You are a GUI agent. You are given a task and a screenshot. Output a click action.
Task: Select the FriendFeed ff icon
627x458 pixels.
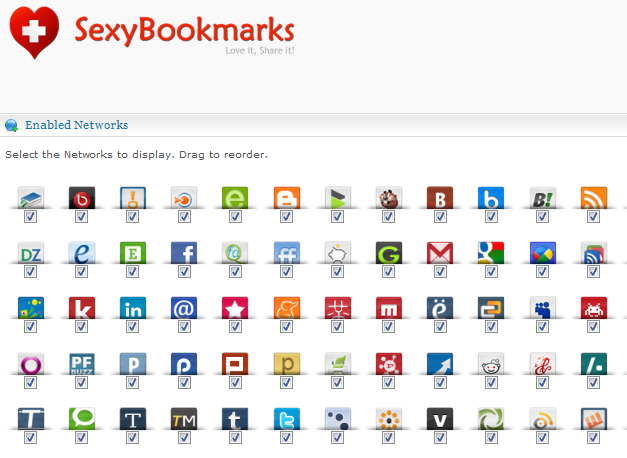coord(286,253)
